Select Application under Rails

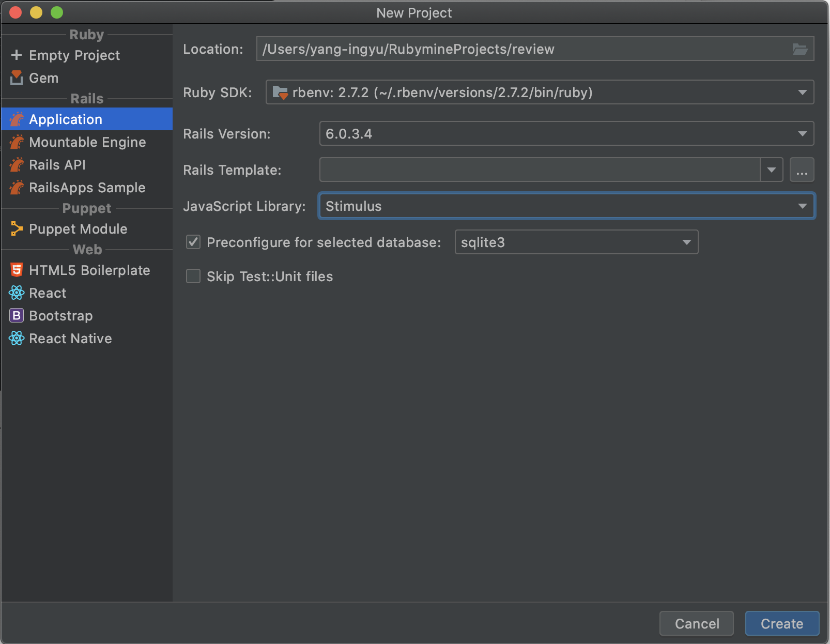[87, 119]
